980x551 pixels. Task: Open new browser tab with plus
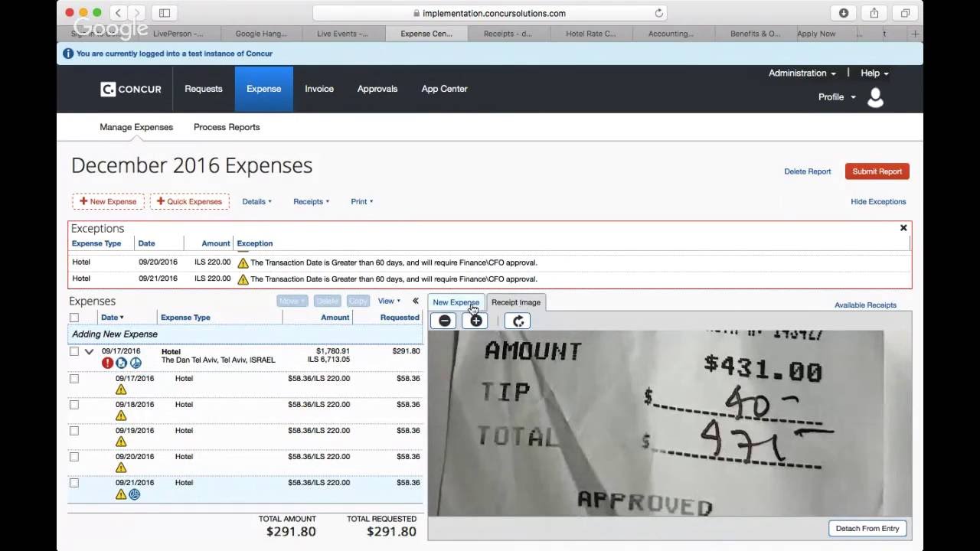915,34
